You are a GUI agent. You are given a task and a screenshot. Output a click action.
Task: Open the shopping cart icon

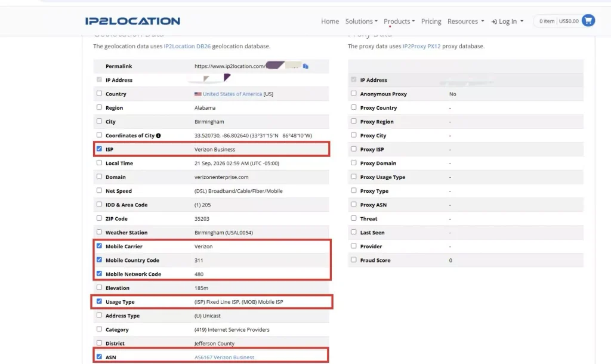(588, 21)
